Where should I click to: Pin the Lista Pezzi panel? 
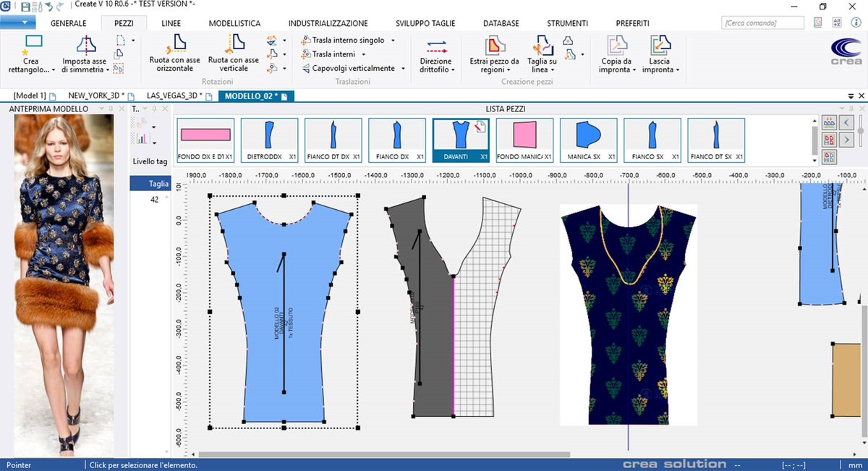pyautogui.click(x=851, y=109)
